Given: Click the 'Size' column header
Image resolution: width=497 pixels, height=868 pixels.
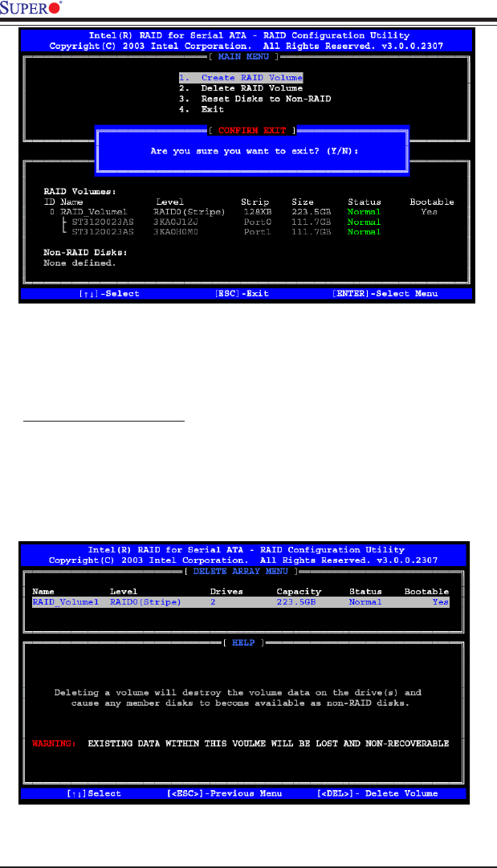Looking at the screenshot, I should 303,202.
